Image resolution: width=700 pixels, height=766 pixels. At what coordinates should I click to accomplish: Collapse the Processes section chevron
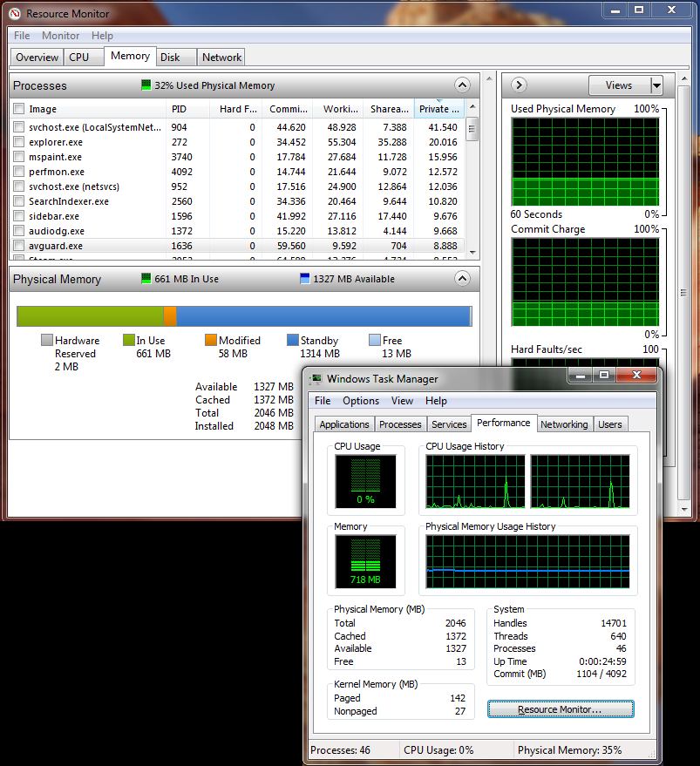pos(462,85)
